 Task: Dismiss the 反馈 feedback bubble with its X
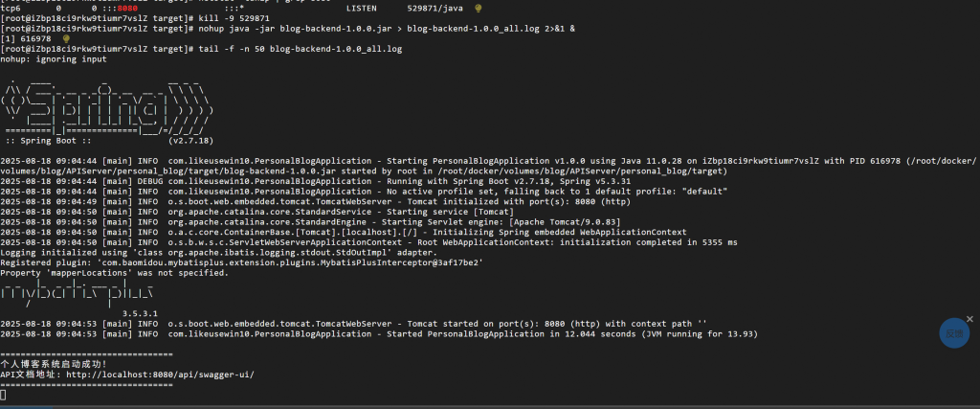coord(971,317)
